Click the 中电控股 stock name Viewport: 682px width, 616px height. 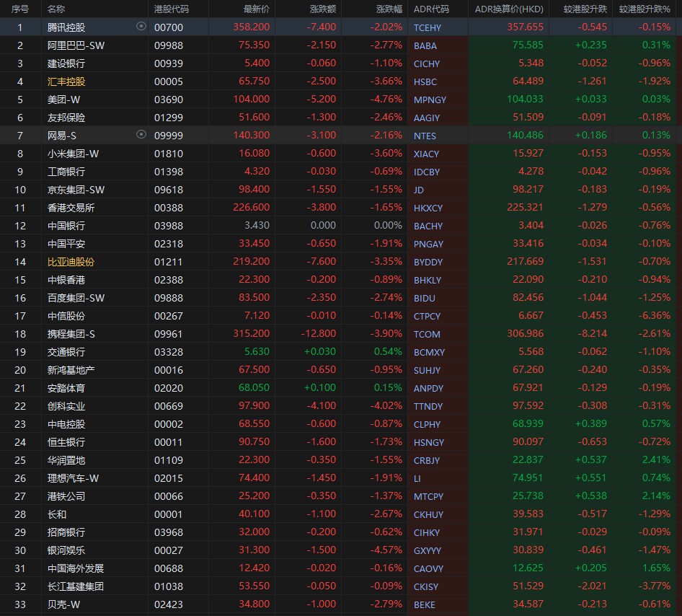[x=66, y=425]
